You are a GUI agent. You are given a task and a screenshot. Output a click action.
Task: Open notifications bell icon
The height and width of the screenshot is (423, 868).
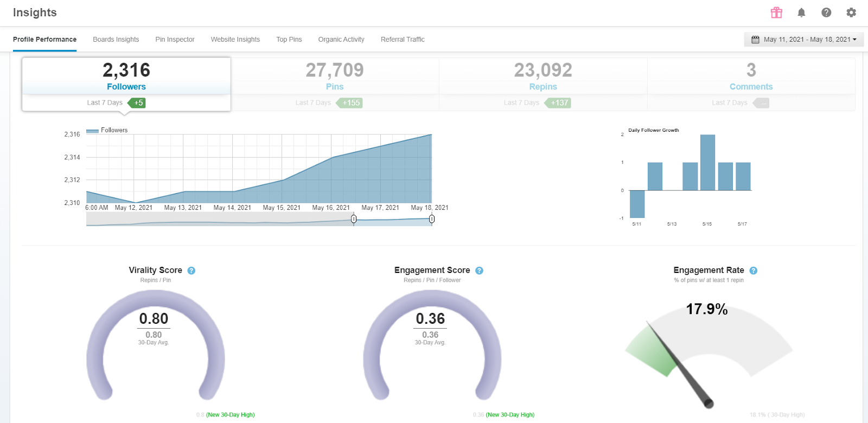pyautogui.click(x=801, y=12)
